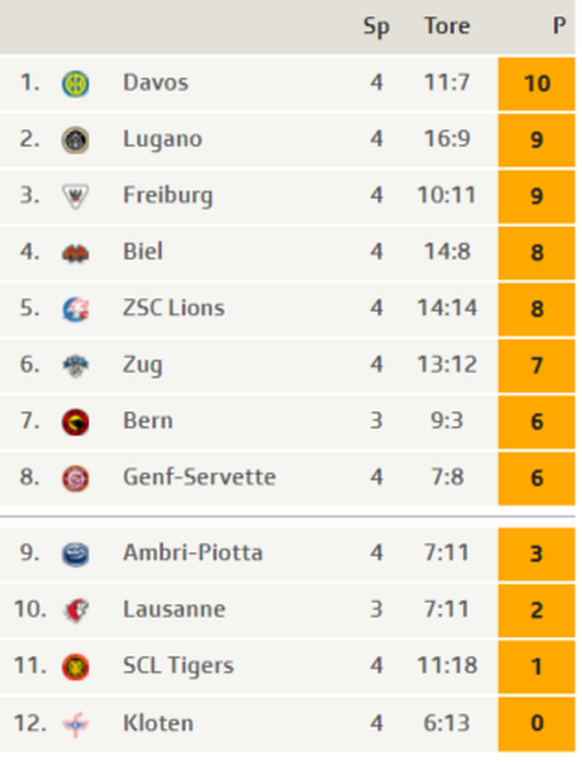This screenshot has height=762, width=582.
Task: Click the Lugano team logo
Action: pos(75,140)
